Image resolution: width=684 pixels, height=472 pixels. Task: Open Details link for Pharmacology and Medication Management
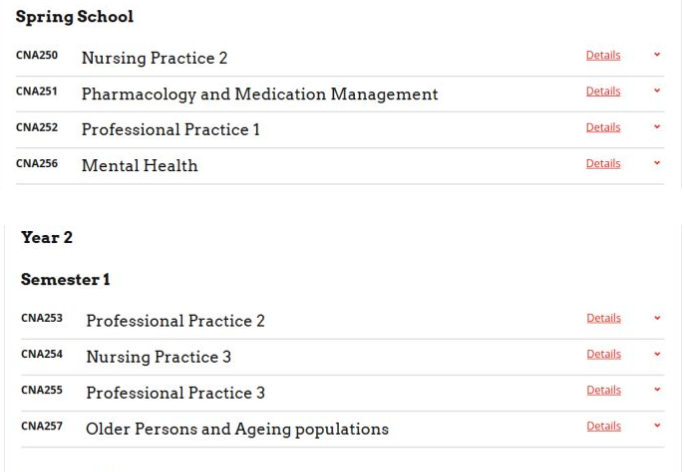coord(603,92)
